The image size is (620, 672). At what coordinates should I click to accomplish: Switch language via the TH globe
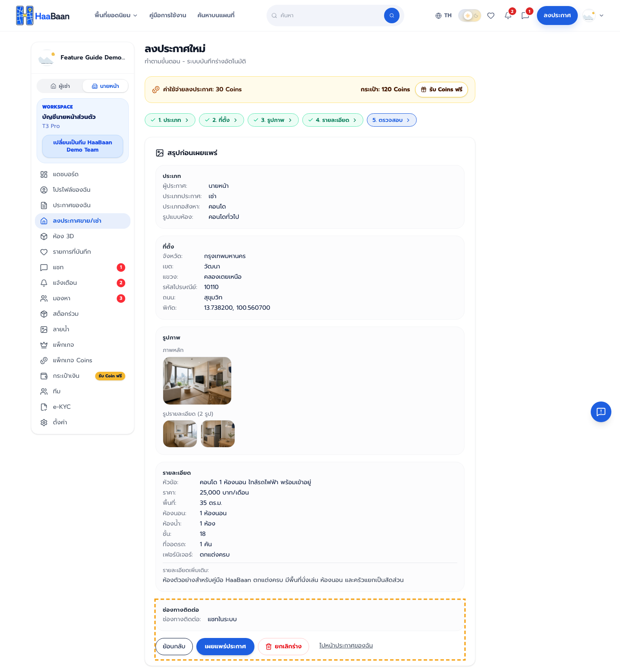coord(443,16)
